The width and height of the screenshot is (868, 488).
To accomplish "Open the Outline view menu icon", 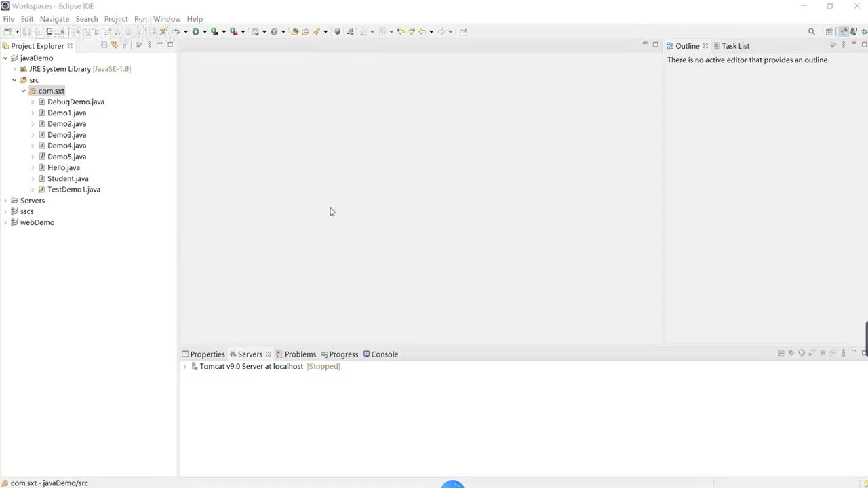I will [844, 45].
